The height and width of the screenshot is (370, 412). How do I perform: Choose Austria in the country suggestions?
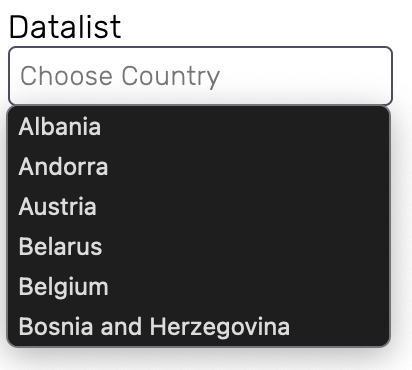pyautogui.click(x=198, y=207)
